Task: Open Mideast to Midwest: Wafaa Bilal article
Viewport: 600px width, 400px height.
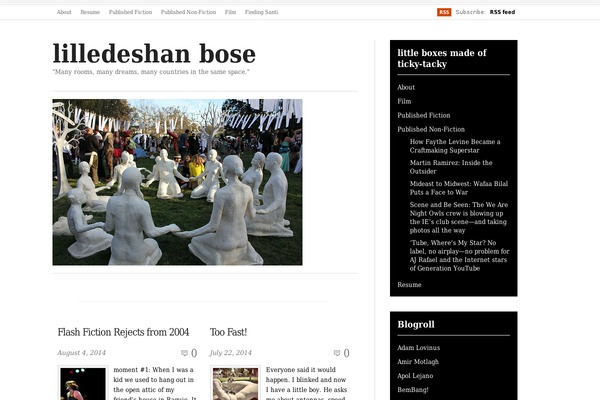Action: point(459,188)
